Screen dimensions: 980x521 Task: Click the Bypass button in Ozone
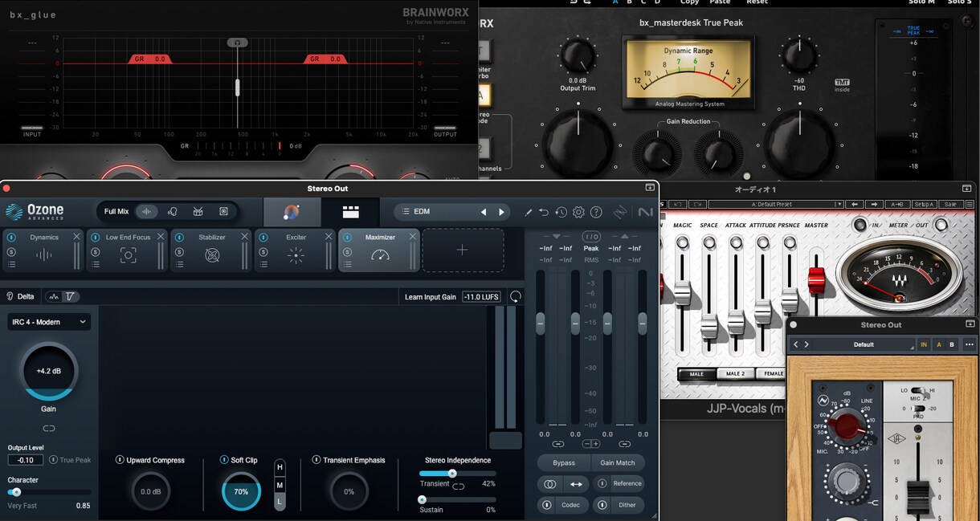(x=564, y=462)
